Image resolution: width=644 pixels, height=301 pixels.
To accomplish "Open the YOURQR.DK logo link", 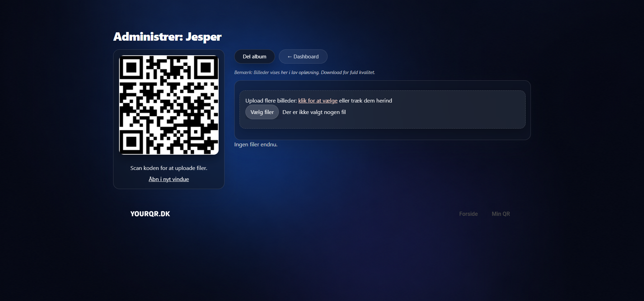I will coord(150,214).
